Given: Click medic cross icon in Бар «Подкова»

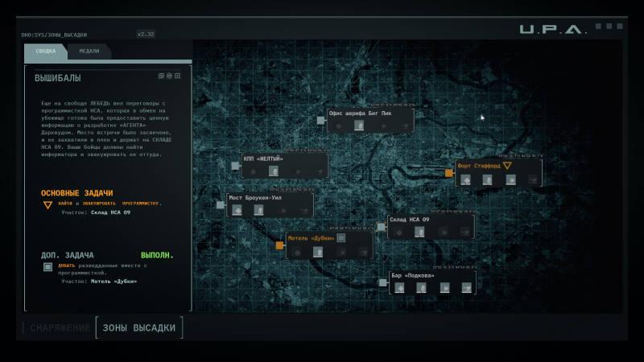Looking at the screenshot, I should pyautogui.click(x=399, y=288).
